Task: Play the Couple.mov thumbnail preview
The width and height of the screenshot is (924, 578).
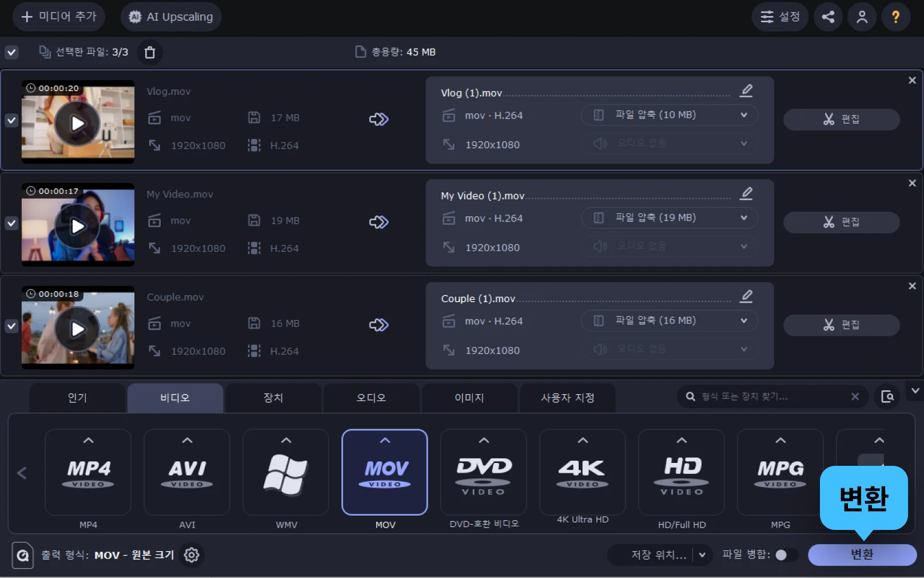Action: pyautogui.click(x=77, y=329)
